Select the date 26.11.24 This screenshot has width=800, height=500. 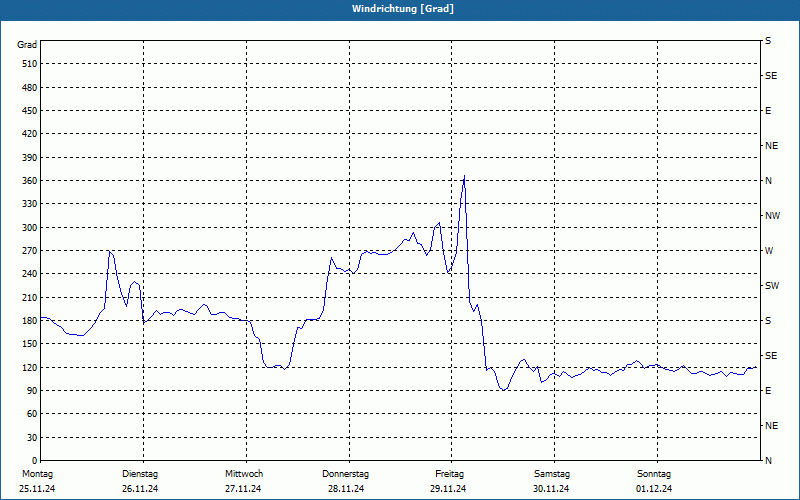point(140,489)
